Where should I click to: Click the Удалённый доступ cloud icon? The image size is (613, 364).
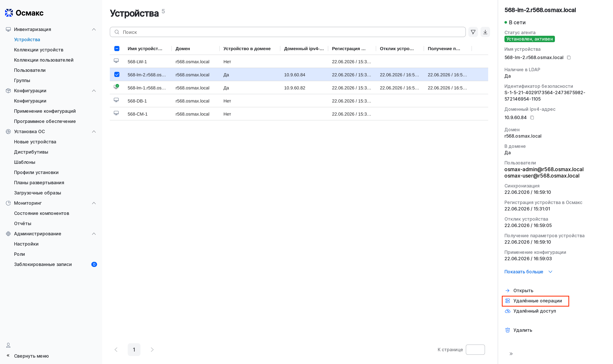508,311
